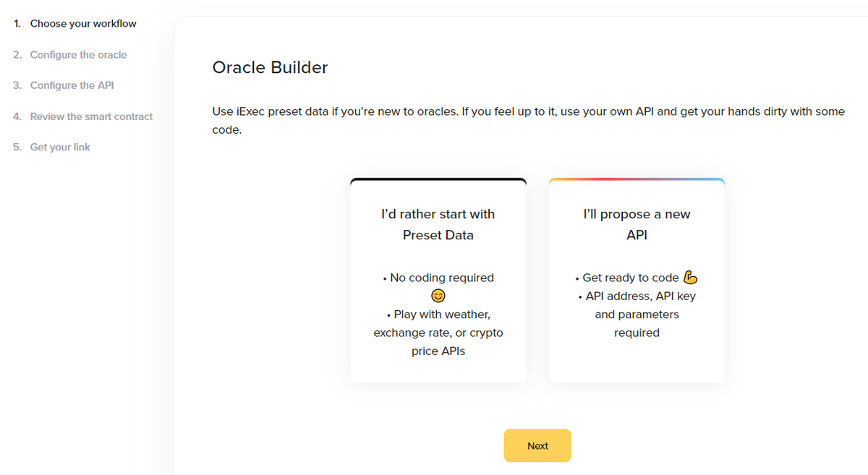868x475 pixels.
Task: Click the Oracle Builder heading
Action: point(270,68)
